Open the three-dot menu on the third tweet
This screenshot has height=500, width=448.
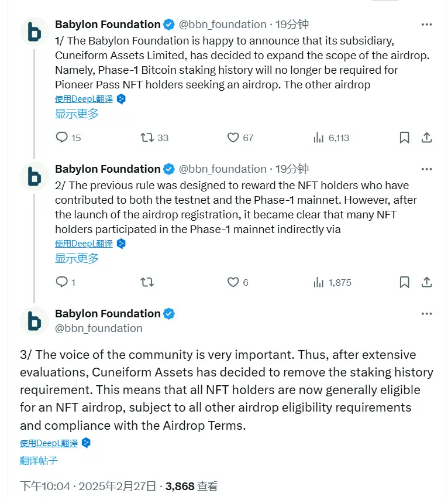426,313
